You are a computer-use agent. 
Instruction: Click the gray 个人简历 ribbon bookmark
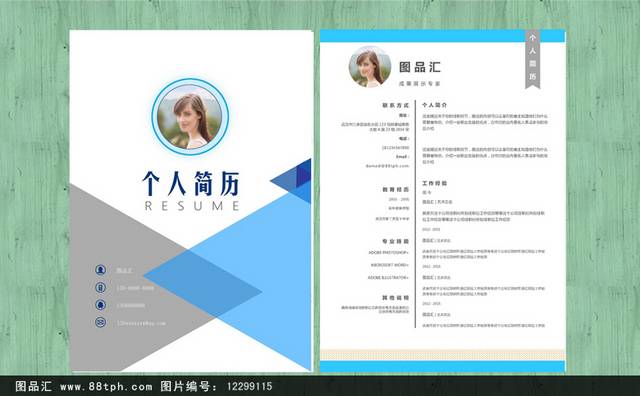(x=532, y=59)
